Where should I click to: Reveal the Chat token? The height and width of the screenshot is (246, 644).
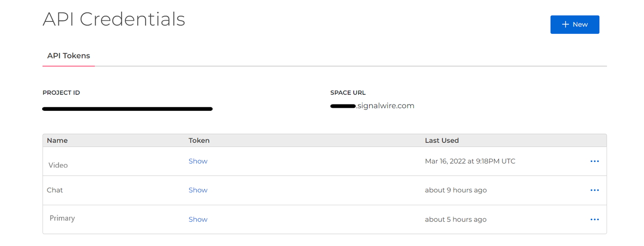click(x=198, y=190)
